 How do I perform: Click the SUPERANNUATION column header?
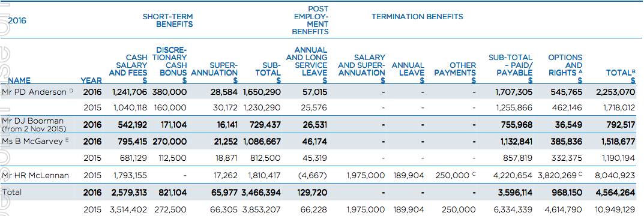[214, 73]
